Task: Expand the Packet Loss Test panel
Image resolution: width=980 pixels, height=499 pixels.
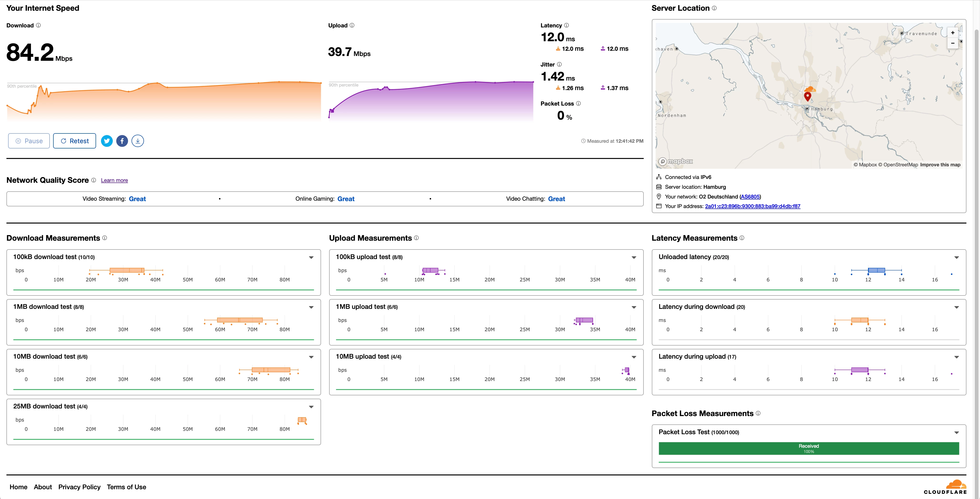Action: [956, 433]
